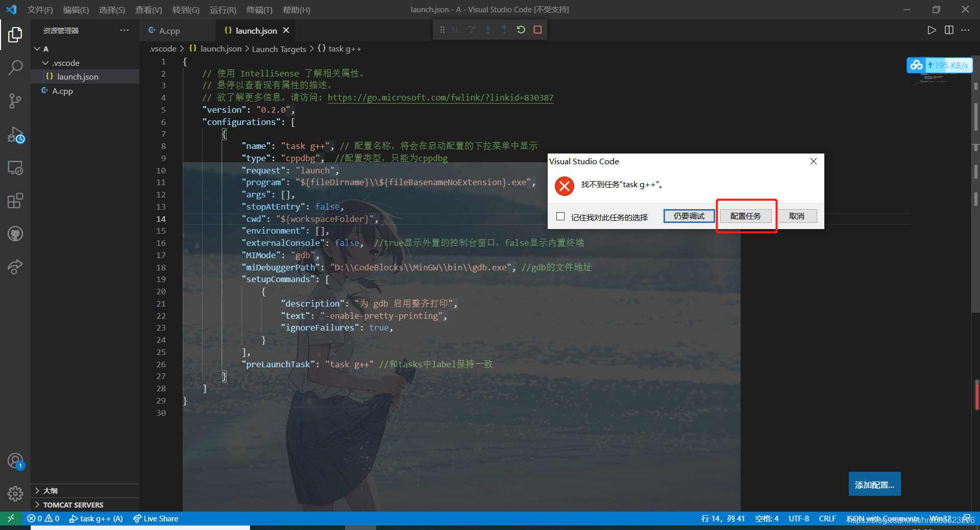This screenshot has height=530, width=980.
Task: Open the GitHub icon in activity bar
Action: click(15, 234)
